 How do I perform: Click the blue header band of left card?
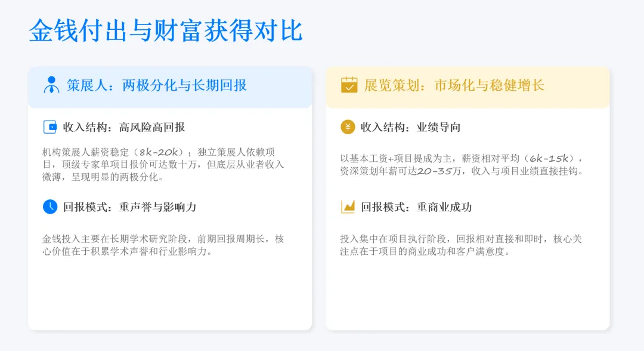[170, 87]
